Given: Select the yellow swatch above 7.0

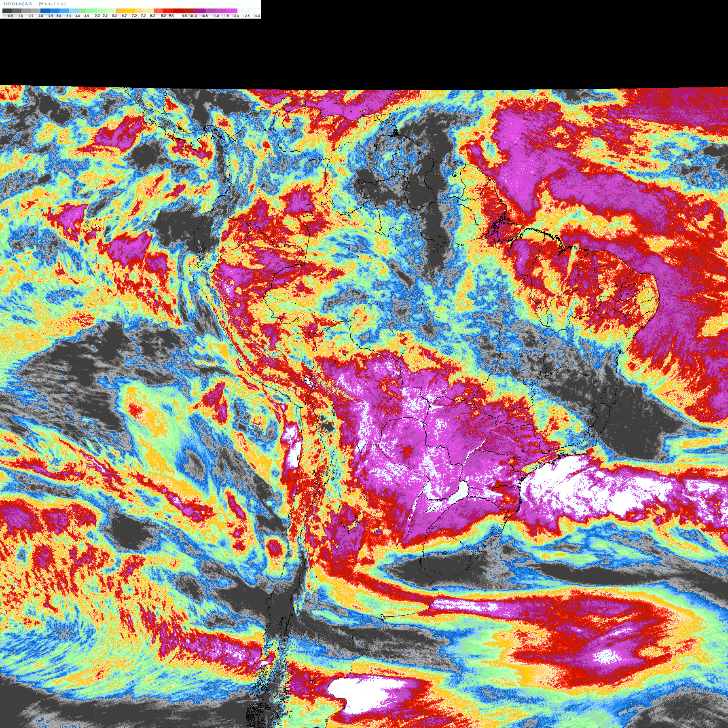Looking at the screenshot, I should (130, 11).
